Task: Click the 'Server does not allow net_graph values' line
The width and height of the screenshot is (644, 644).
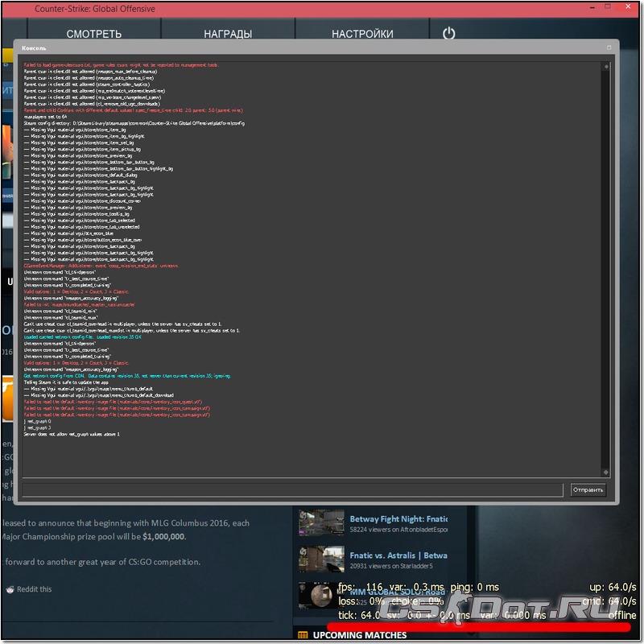Action: pyautogui.click(x=72, y=434)
